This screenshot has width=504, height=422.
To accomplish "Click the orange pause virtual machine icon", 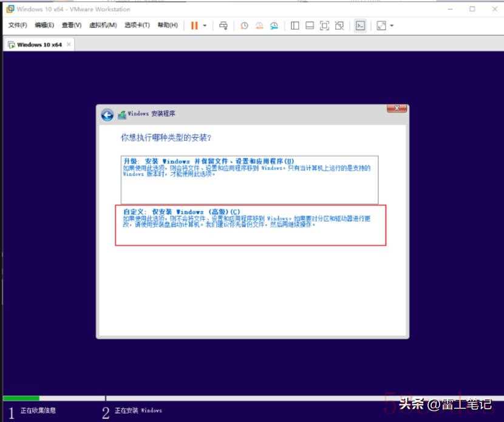I will point(194,26).
